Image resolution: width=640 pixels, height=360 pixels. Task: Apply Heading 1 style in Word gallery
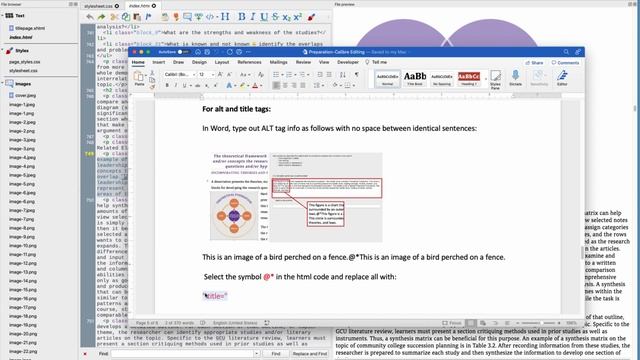[468, 79]
